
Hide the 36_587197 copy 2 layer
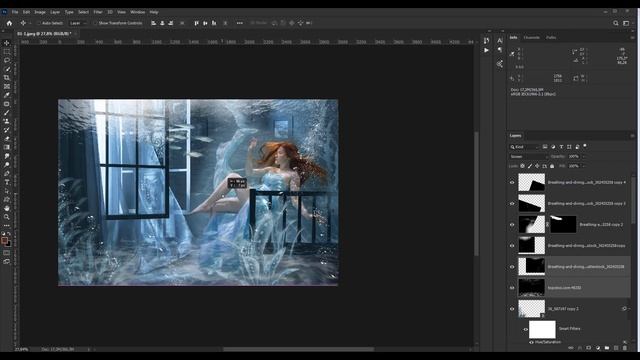pos(512,309)
